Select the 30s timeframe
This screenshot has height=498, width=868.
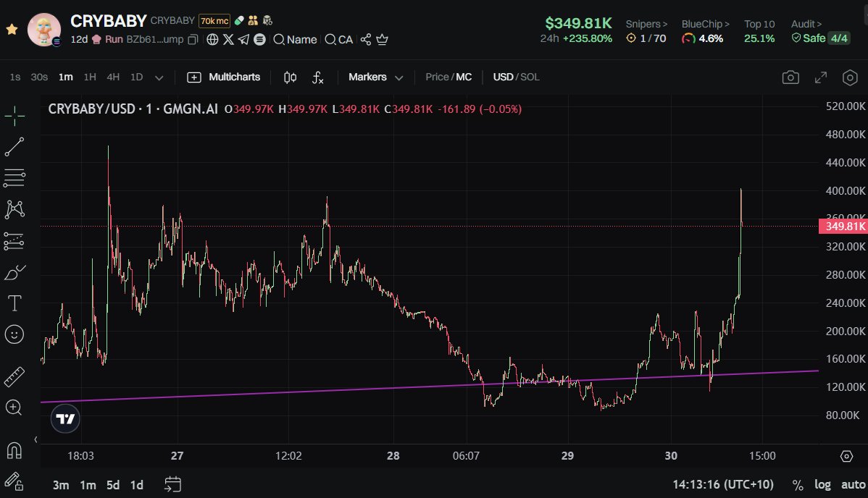coord(38,77)
